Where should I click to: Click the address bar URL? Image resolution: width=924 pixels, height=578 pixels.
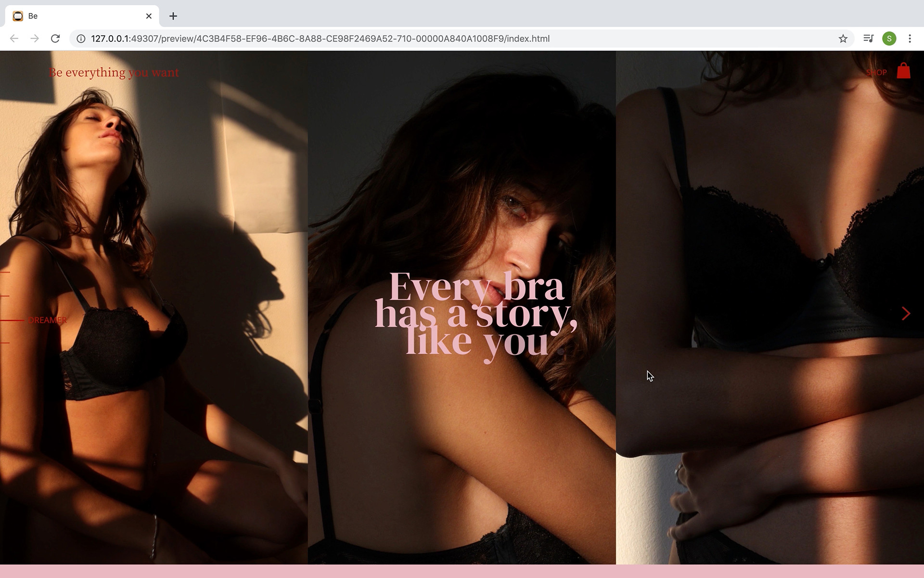[320, 39]
